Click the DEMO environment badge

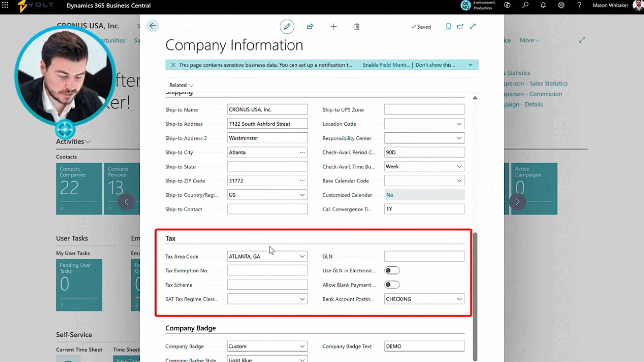click(x=466, y=5)
